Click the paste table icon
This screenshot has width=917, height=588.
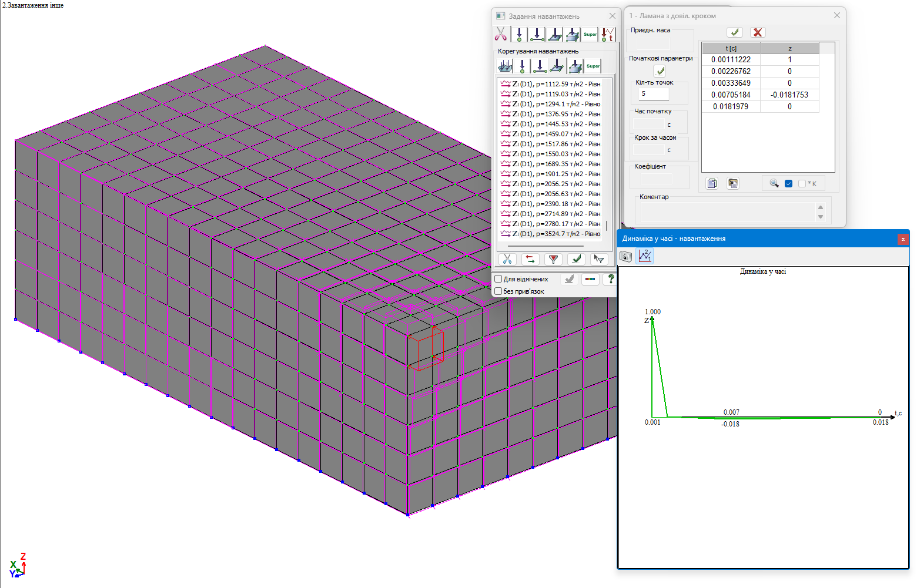732,183
